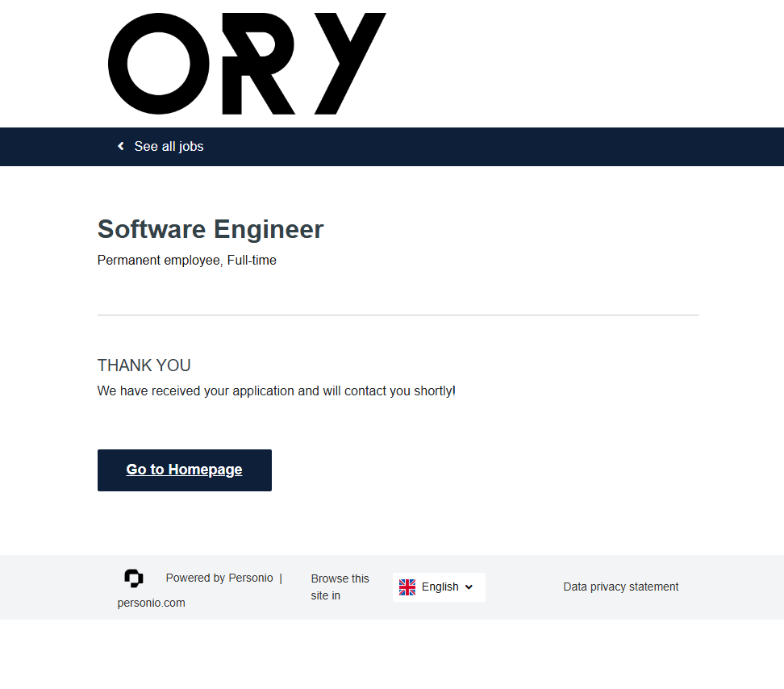The height and width of the screenshot is (689, 784).
Task: Click the ORY company logo
Action: point(247,63)
